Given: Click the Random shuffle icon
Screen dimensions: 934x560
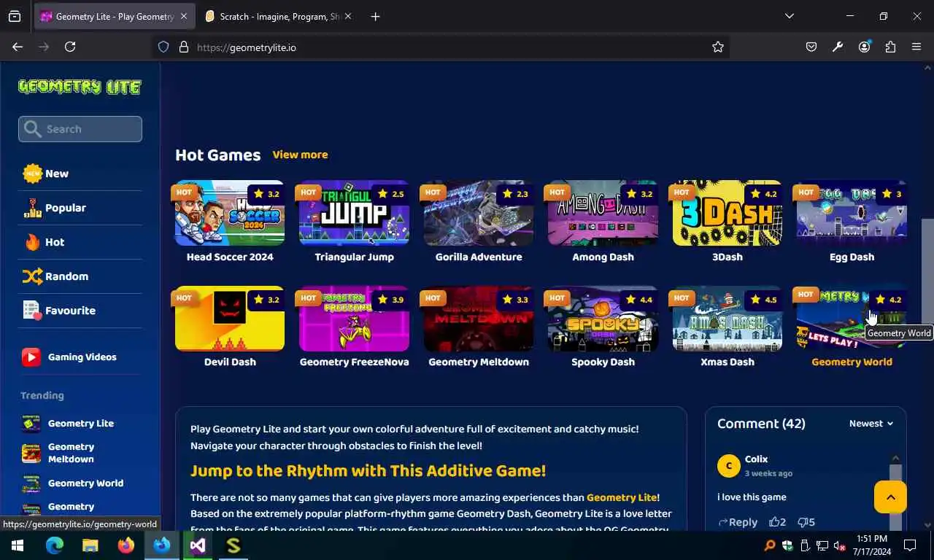Looking at the screenshot, I should pyautogui.click(x=32, y=276).
